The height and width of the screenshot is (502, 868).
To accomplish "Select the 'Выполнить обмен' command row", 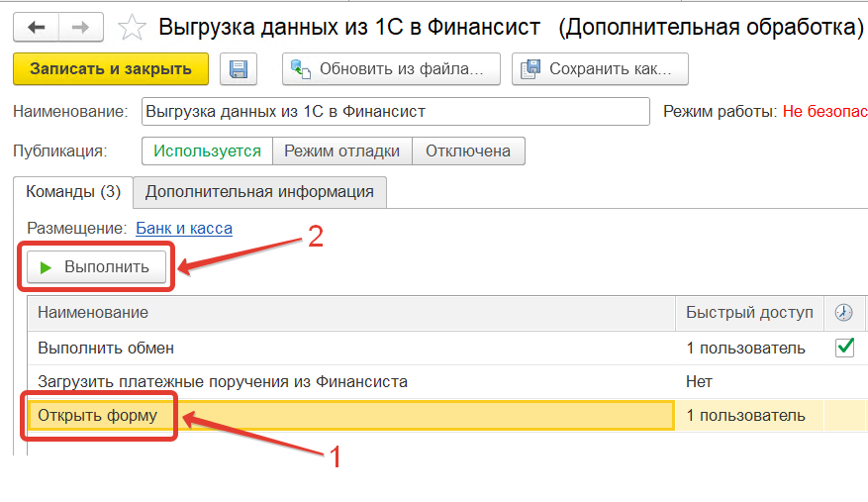I will click(447, 348).
